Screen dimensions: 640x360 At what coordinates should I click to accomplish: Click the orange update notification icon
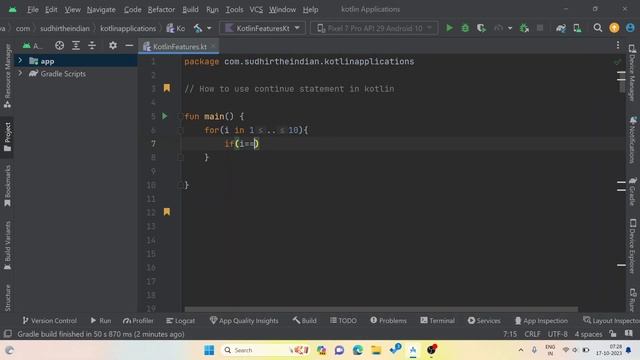pos(614,28)
